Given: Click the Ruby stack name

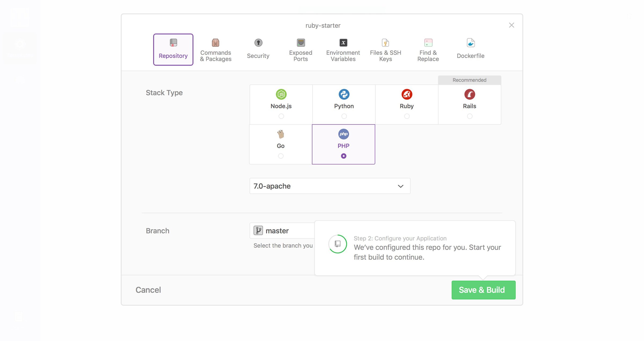Looking at the screenshot, I should [407, 106].
